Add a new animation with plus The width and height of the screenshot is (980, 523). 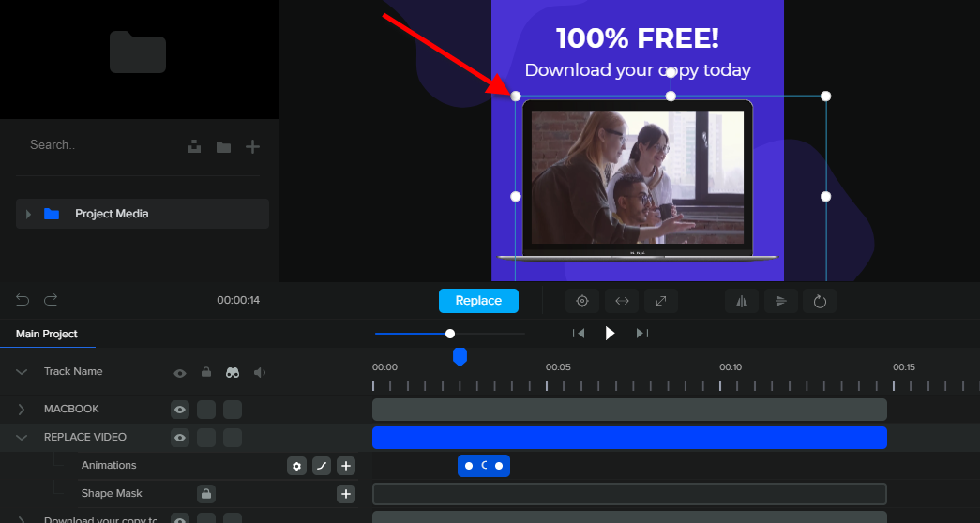point(346,466)
